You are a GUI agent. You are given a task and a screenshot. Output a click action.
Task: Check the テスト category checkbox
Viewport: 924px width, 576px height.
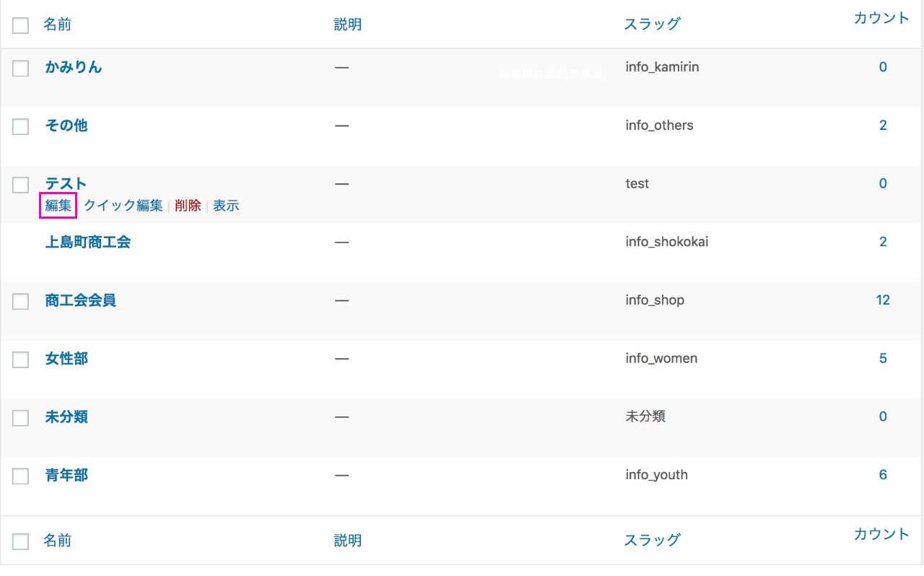(x=21, y=185)
